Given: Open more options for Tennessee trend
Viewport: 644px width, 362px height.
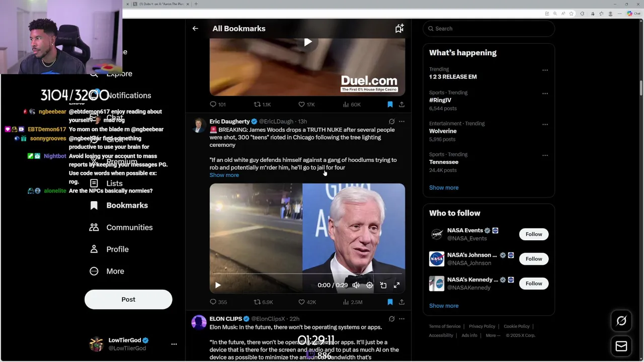Looking at the screenshot, I should [x=545, y=155].
